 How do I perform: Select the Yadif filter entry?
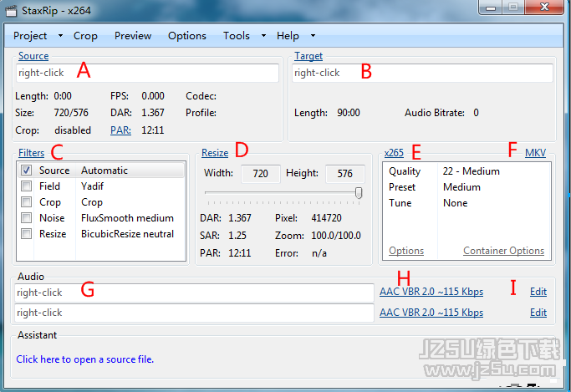pyautogui.click(x=93, y=186)
